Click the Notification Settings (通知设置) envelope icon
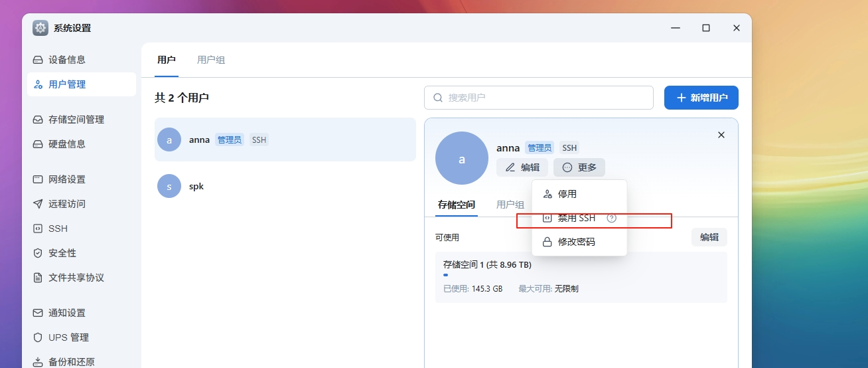This screenshot has height=368, width=868. (x=38, y=313)
